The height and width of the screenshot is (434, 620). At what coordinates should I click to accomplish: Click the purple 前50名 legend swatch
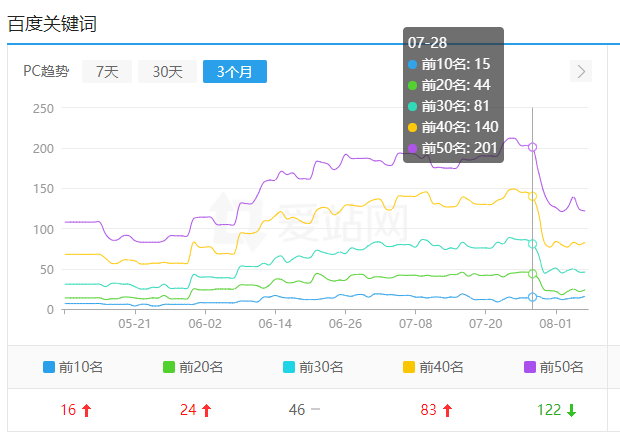tap(530, 367)
